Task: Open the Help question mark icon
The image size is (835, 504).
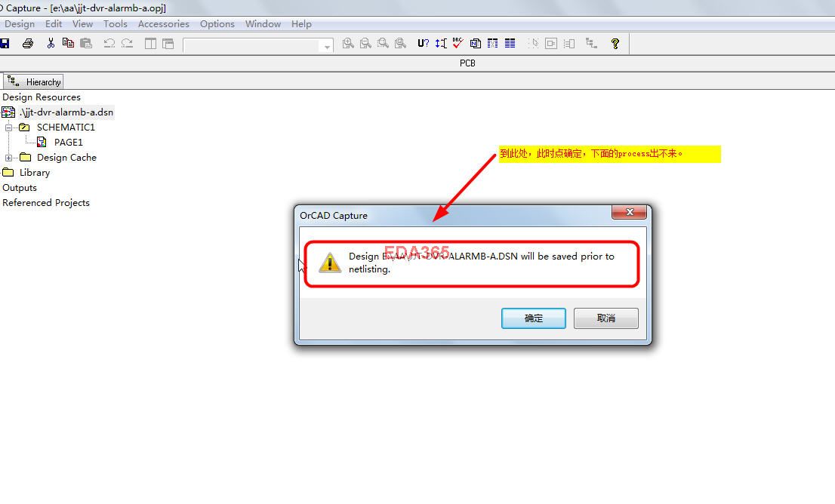Action: click(615, 44)
